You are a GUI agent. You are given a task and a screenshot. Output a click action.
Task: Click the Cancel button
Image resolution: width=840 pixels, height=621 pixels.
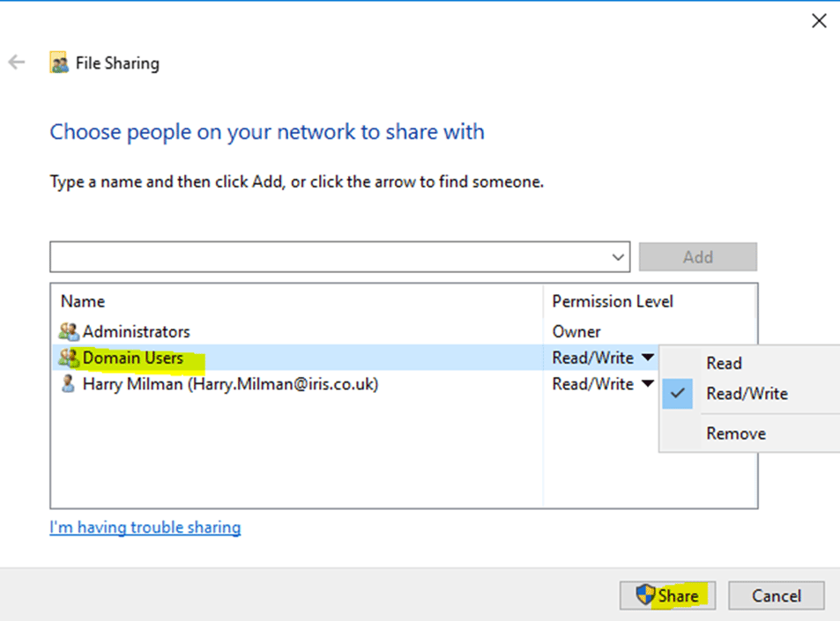777,595
